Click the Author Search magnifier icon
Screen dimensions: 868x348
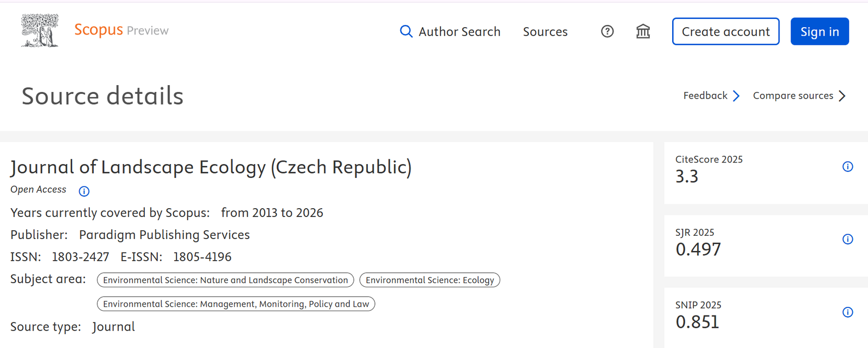(x=406, y=31)
